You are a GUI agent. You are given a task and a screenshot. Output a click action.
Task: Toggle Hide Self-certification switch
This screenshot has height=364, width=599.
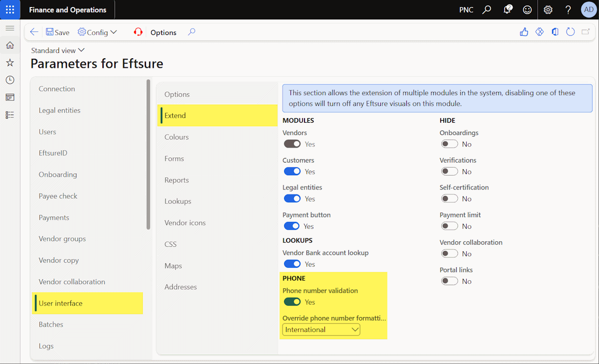pos(449,198)
